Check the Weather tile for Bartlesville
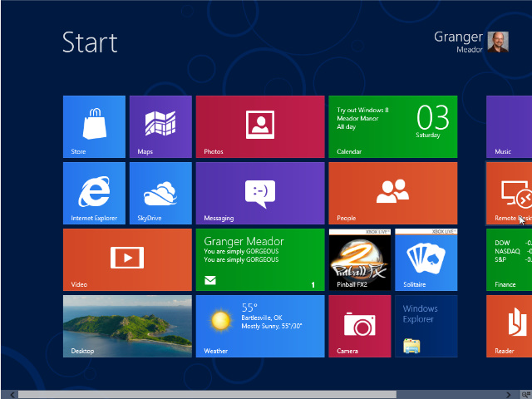This screenshot has height=399, width=532. point(259,326)
